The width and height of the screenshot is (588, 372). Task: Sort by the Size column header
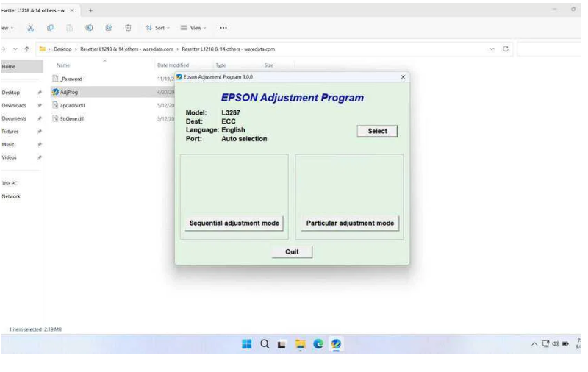point(268,65)
